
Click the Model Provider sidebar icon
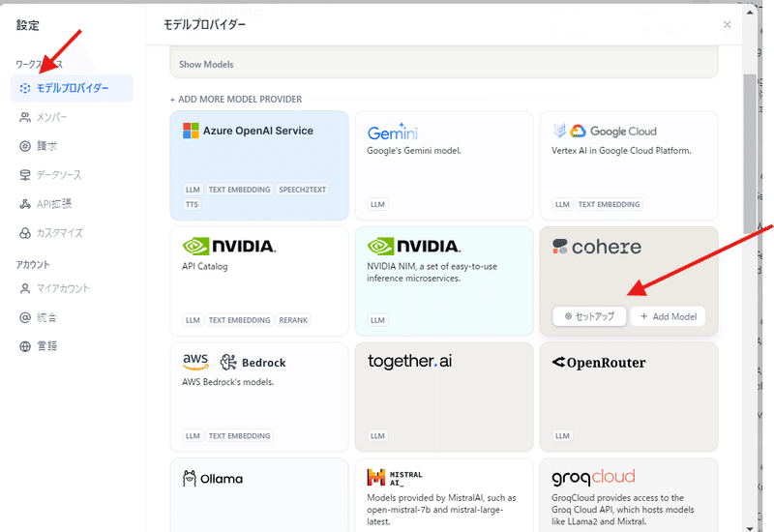point(25,89)
